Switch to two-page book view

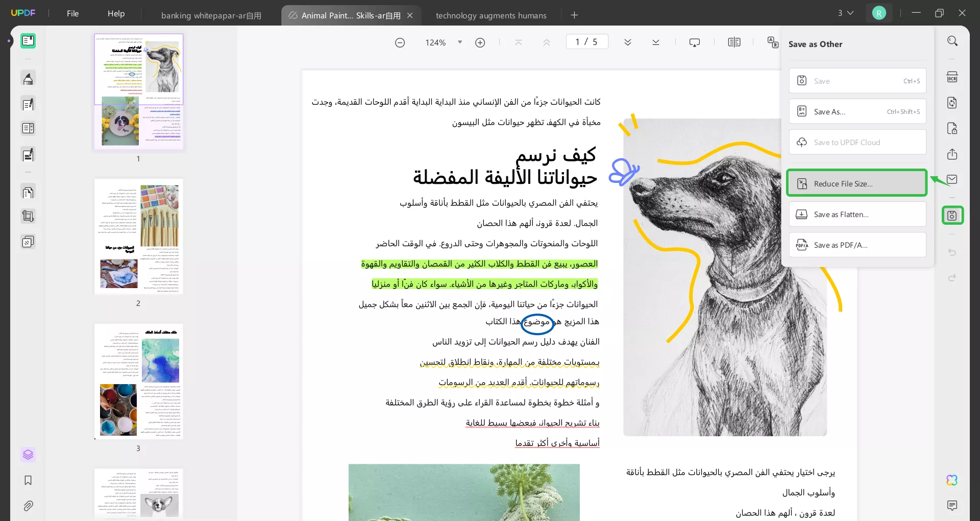tap(734, 42)
